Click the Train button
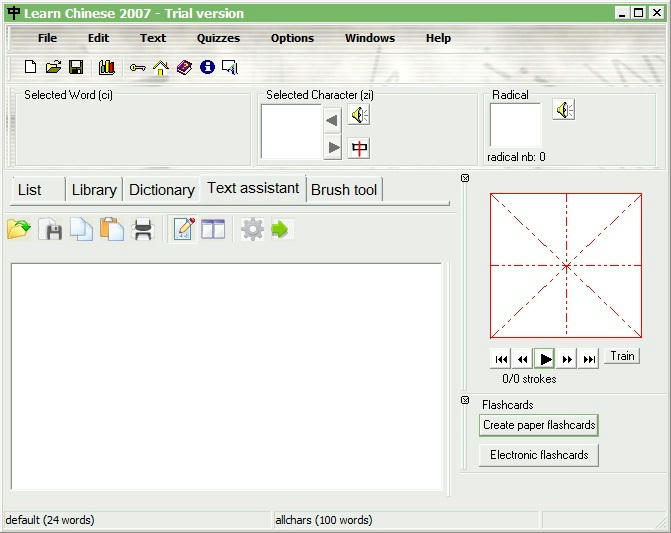The height and width of the screenshot is (533, 671). pyautogui.click(x=622, y=356)
